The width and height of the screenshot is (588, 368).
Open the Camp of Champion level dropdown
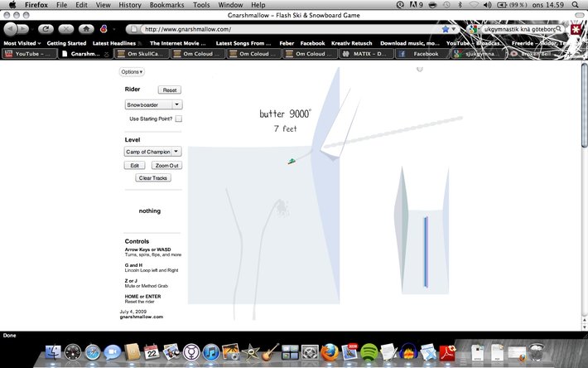click(x=153, y=152)
